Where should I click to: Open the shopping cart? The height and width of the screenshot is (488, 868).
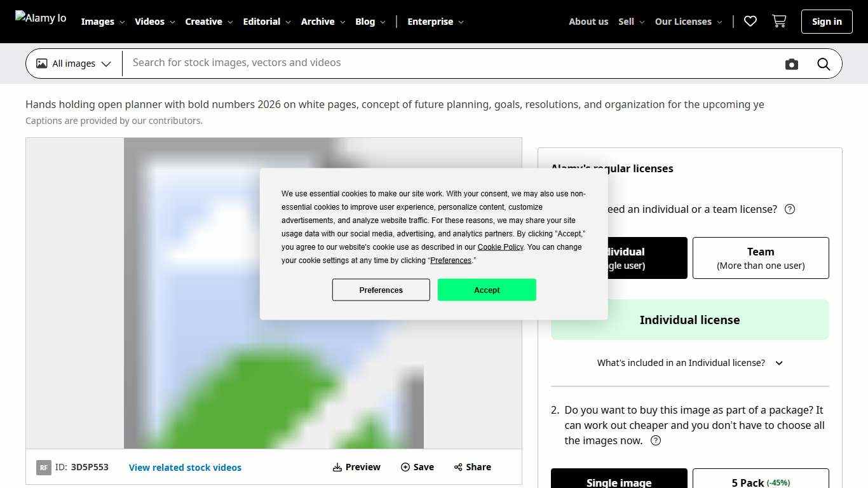(x=779, y=22)
